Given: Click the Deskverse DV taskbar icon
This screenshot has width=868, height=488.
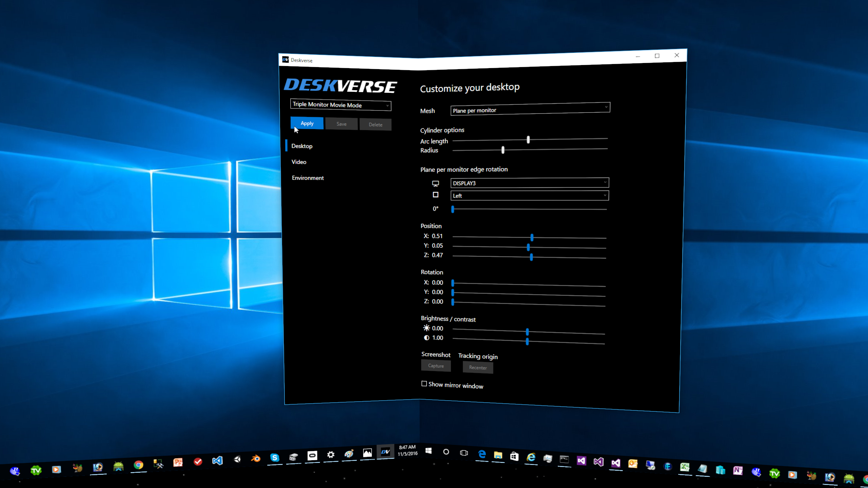Looking at the screenshot, I should pos(386,452).
